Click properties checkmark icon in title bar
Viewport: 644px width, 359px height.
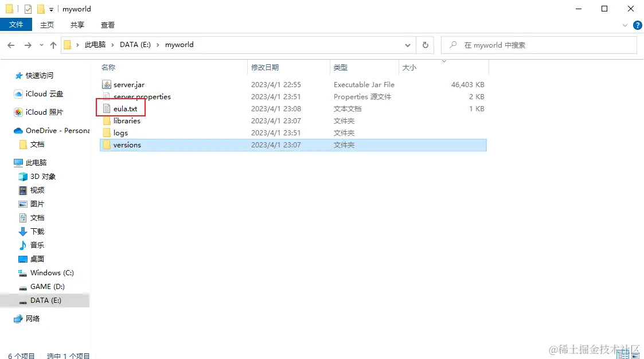point(28,9)
